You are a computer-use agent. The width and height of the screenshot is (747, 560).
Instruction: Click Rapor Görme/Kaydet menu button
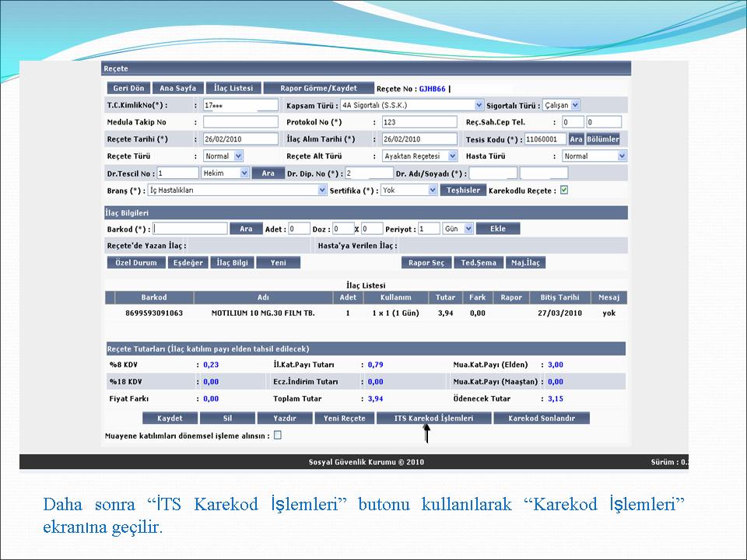click(x=318, y=89)
